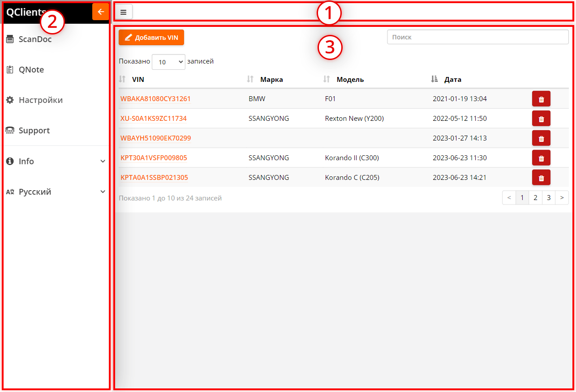
Task: Expand the Русский language selector
Action: (103, 192)
